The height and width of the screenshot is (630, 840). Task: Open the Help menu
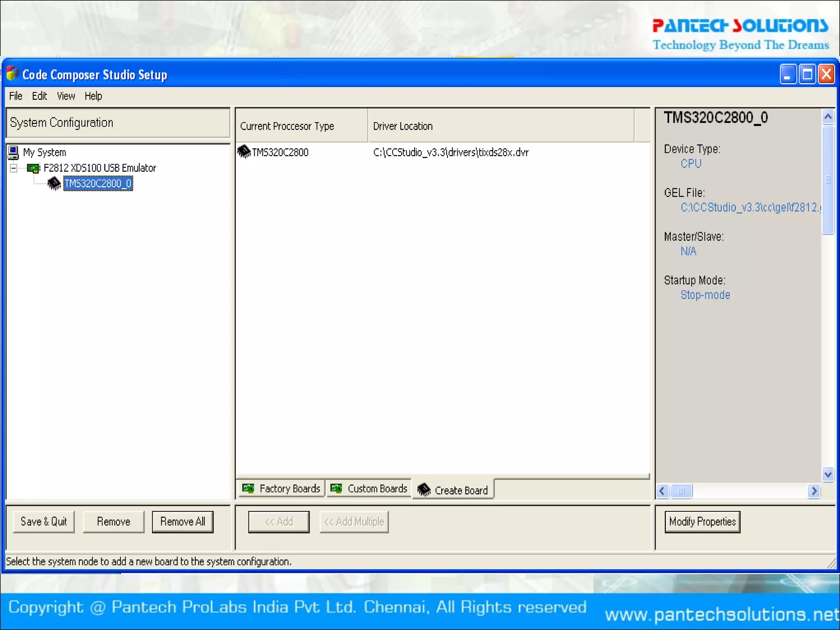93,96
